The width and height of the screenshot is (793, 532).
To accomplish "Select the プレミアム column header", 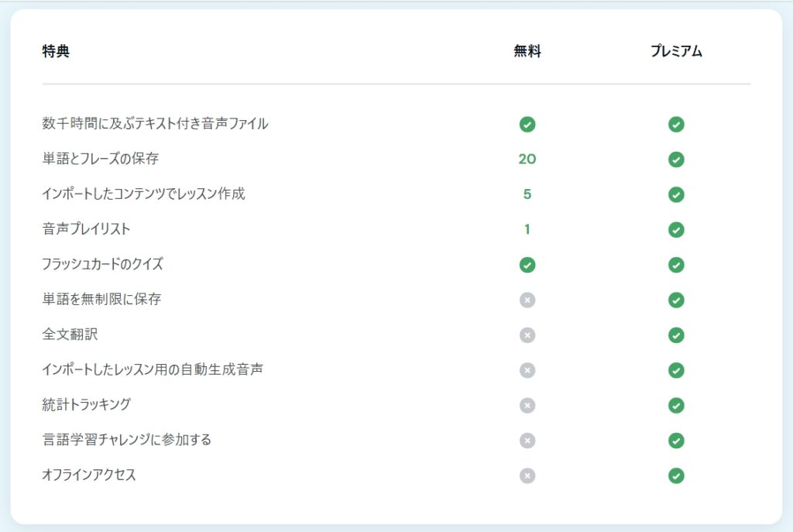I will (x=677, y=50).
